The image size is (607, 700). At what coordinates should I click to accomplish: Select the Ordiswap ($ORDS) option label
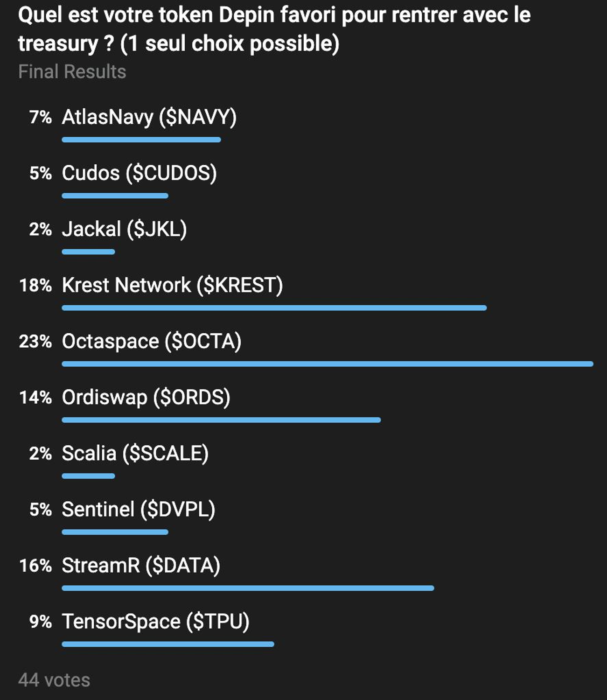pyautogui.click(x=146, y=397)
